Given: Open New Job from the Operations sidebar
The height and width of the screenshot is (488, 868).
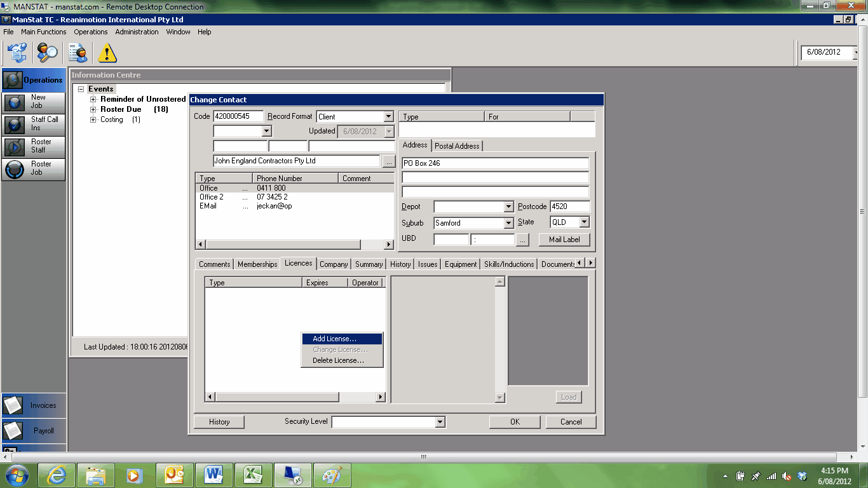Looking at the screenshot, I should click(34, 102).
